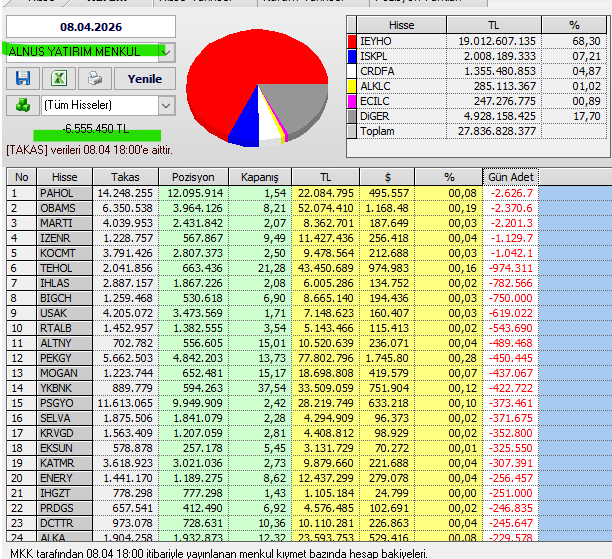The image size is (612, 559).
Task: Click the save (floppy disk) icon
Action: [23, 78]
